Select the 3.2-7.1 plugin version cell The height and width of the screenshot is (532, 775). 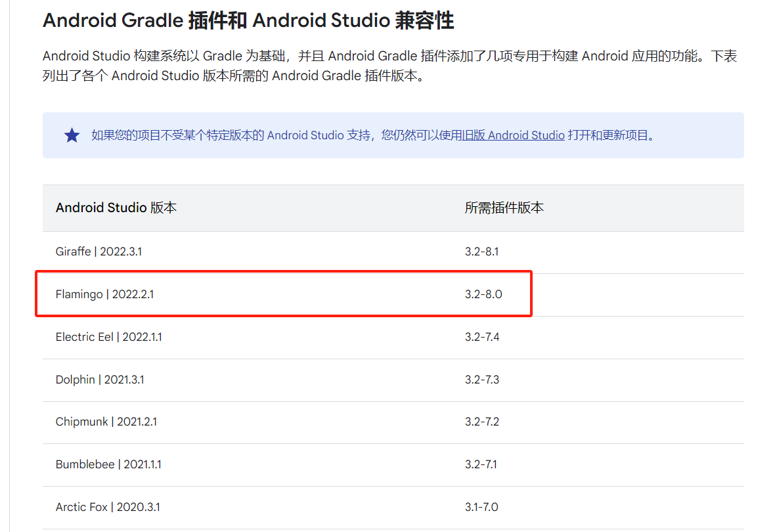[x=481, y=464]
